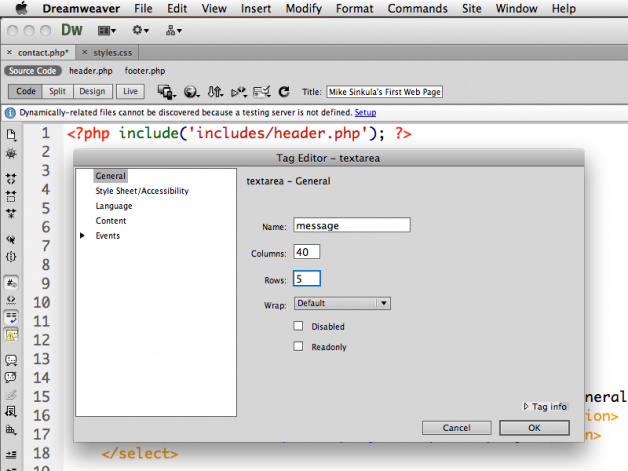Switch to Design view
Image resolution: width=628 pixels, height=471 pixels.
click(92, 91)
